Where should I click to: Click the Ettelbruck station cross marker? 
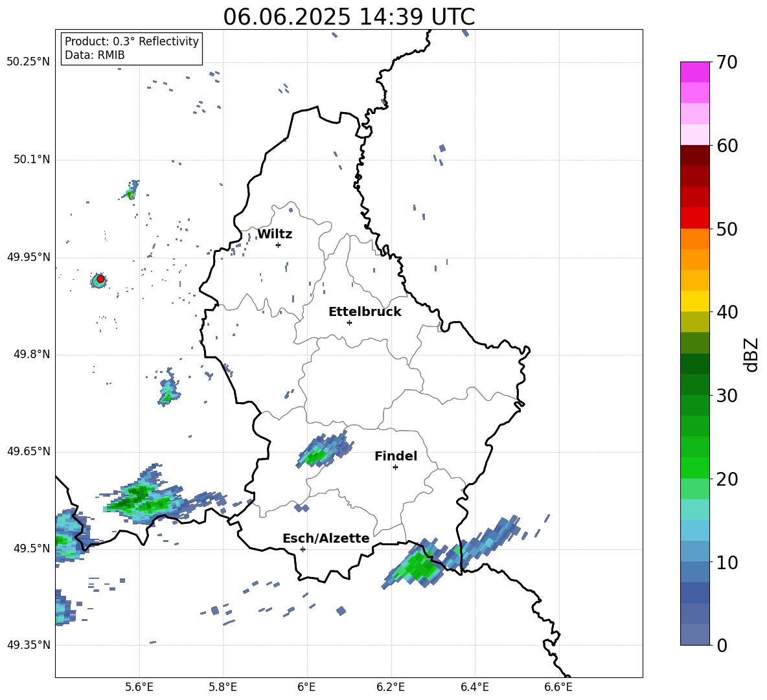[349, 322]
